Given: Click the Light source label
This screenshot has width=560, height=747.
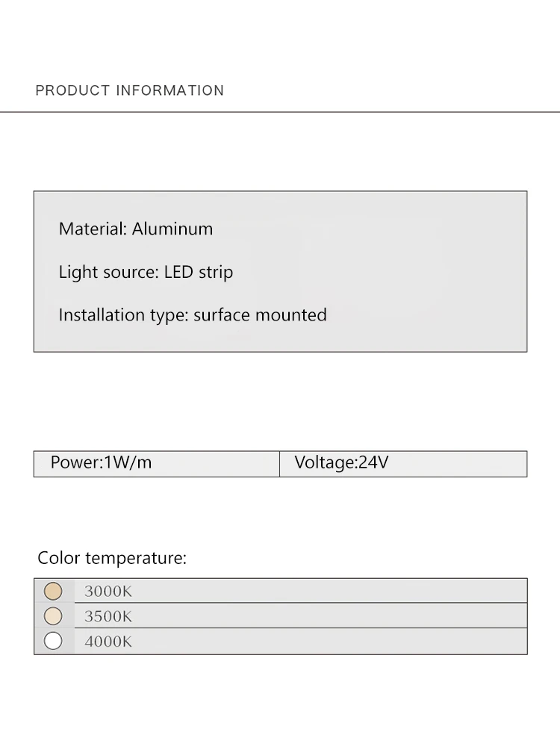Looking at the screenshot, I should [109, 272].
